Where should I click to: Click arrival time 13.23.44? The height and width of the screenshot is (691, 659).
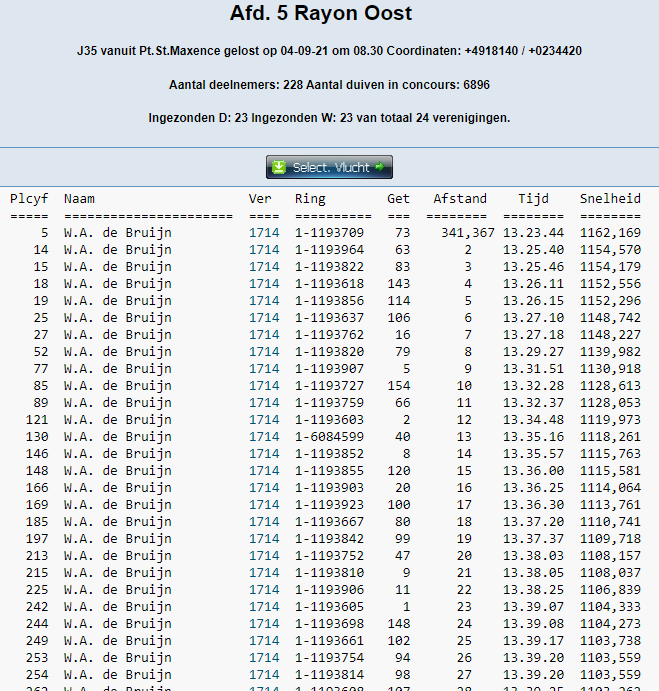tap(533, 233)
